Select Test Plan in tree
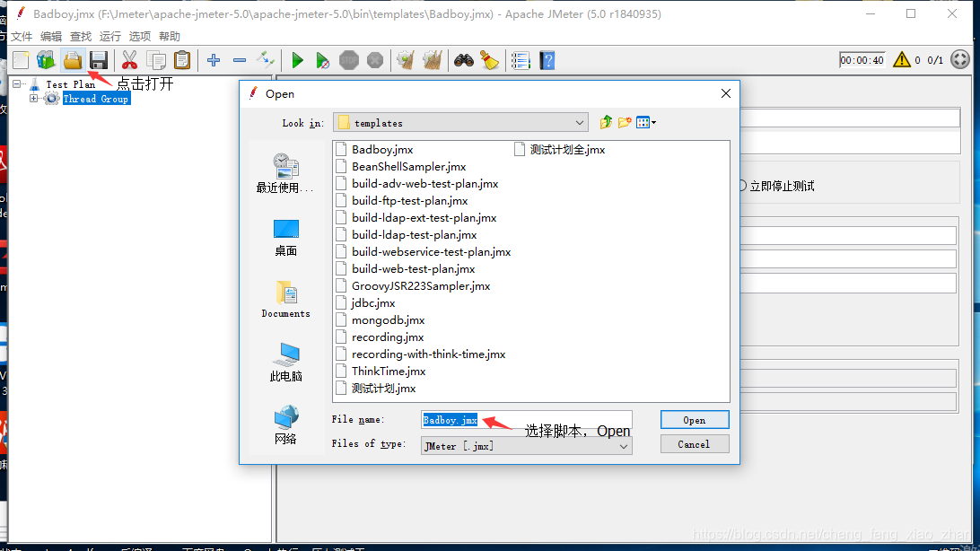 tap(71, 84)
